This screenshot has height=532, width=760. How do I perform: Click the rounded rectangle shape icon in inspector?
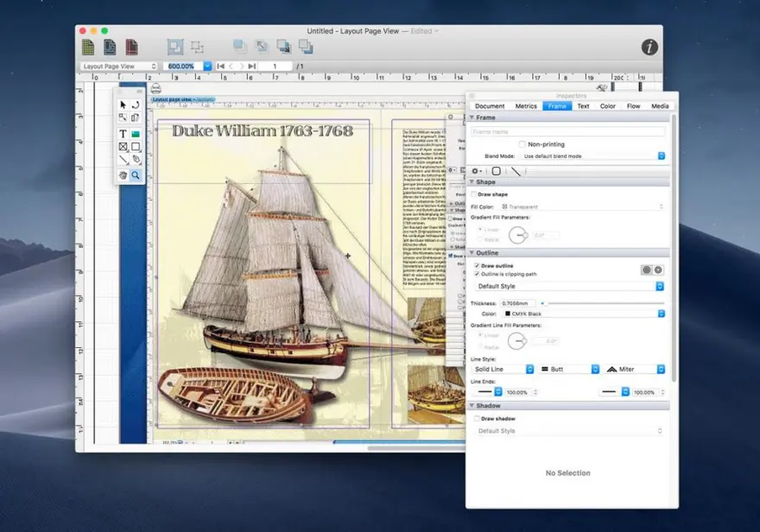[497, 171]
